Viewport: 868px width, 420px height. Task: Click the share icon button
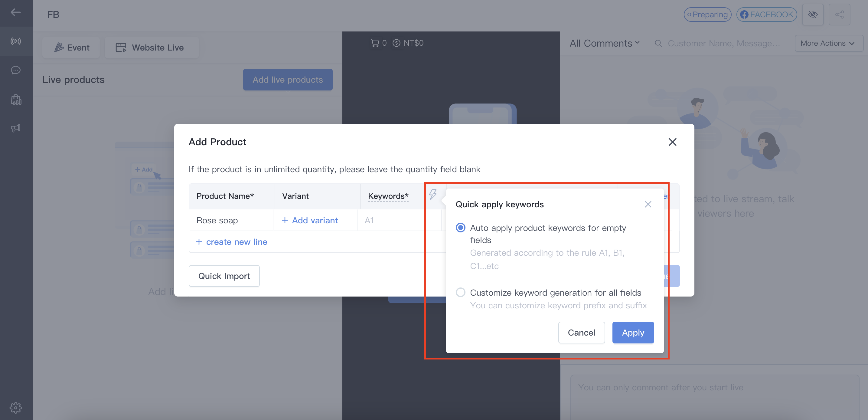pyautogui.click(x=839, y=15)
